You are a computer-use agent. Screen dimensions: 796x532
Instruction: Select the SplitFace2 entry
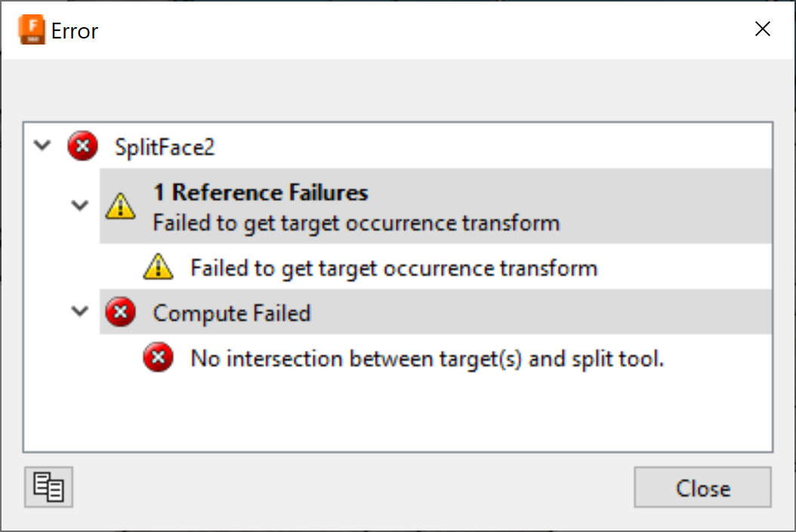point(165,146)
